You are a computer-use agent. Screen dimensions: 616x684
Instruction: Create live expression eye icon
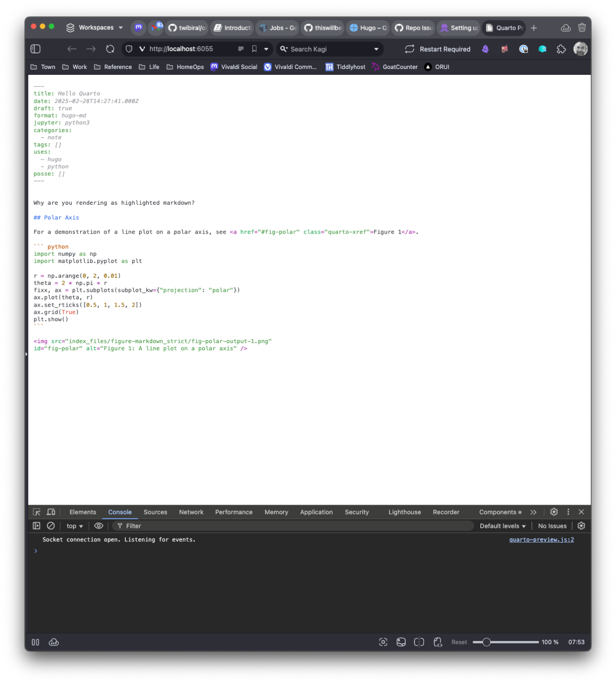click(x=99, y=526)
